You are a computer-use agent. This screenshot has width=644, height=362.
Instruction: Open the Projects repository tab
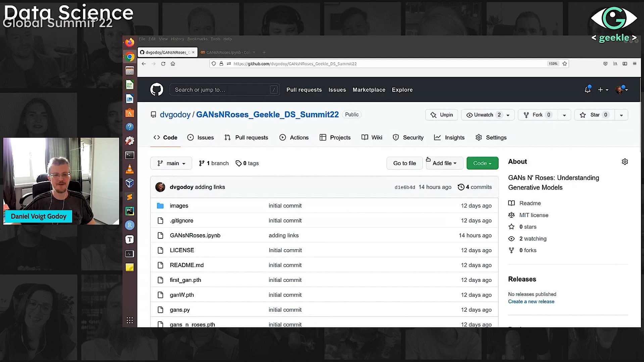click(x=335, y=138)
